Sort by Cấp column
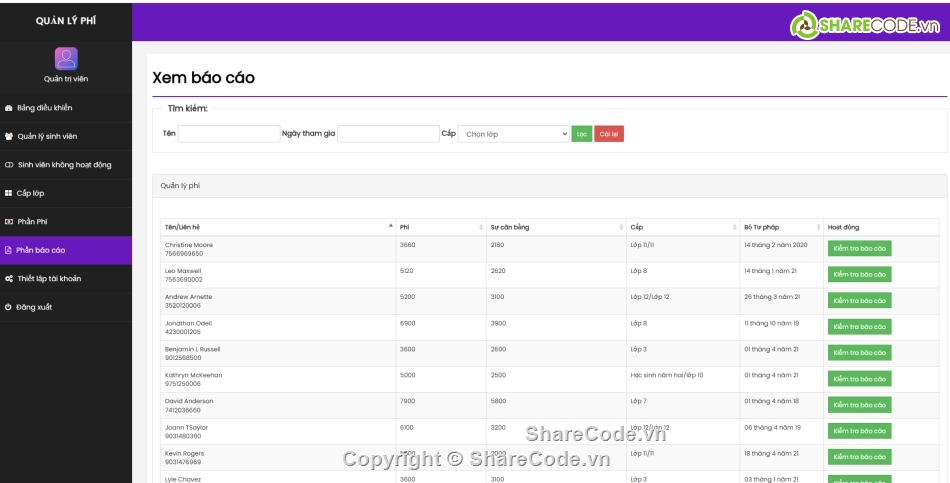This screenshot has width=950, height=483. tap(683, 227)
